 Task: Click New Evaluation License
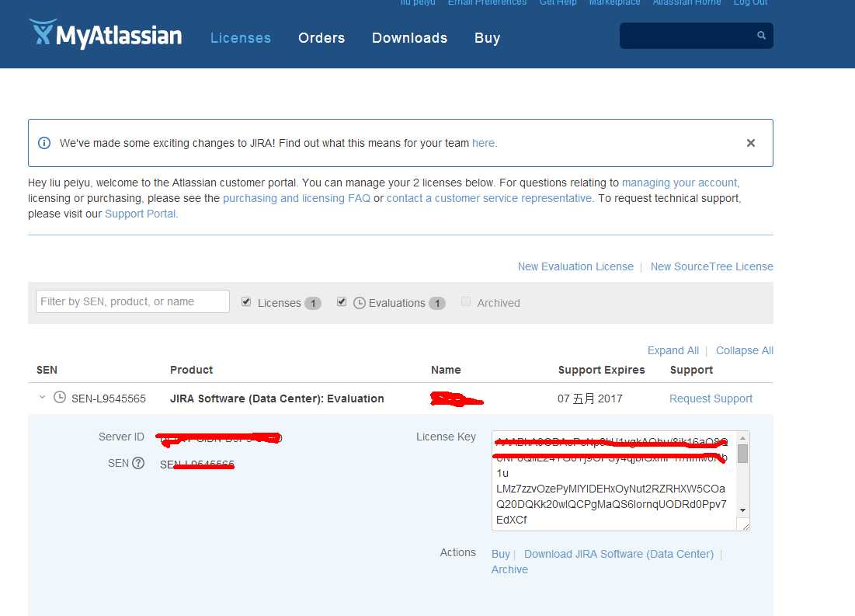coord(575,266)
